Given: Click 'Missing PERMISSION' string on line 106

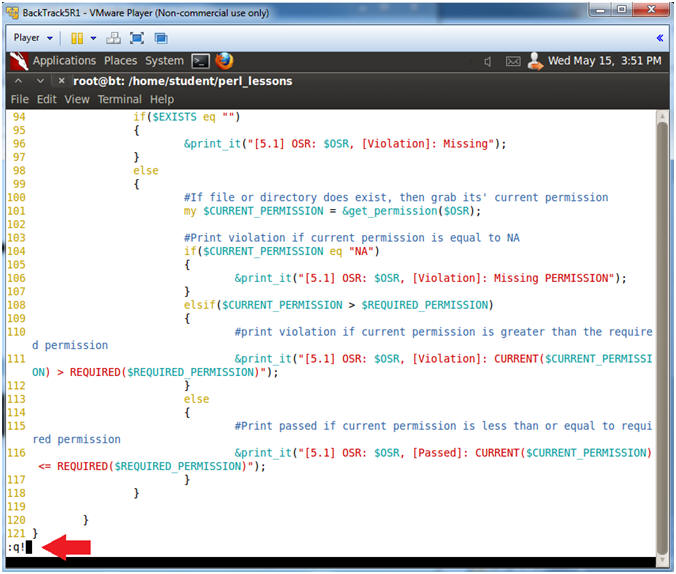Looking at the screenshot, I should click(551, 278).
